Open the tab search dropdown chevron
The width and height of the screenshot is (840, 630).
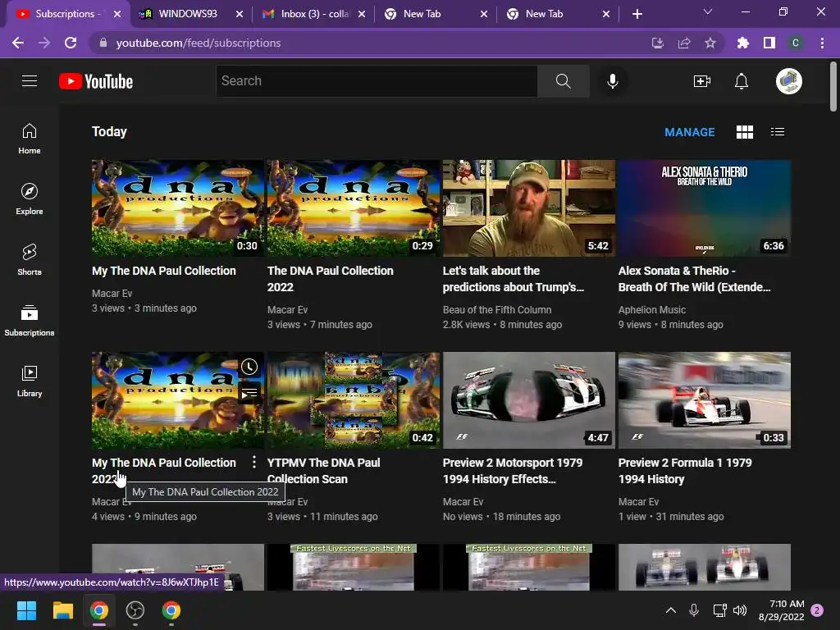tap(708, 11)
